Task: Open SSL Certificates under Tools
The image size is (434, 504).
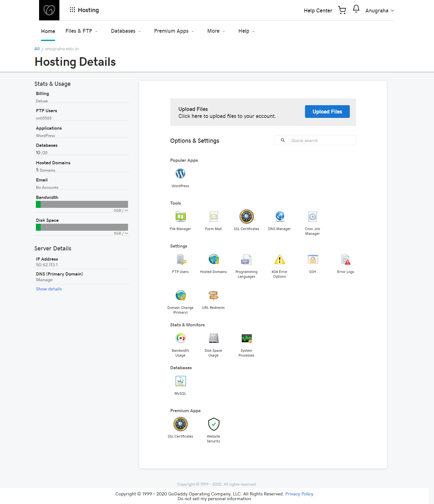Action: pos(247,217)
